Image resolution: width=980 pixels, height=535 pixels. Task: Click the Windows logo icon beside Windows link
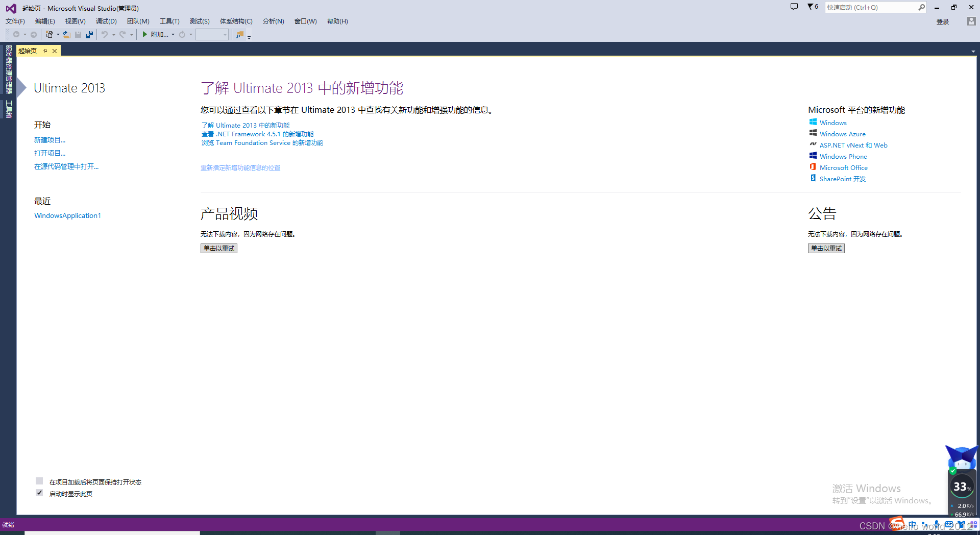[x=813, y=122]
